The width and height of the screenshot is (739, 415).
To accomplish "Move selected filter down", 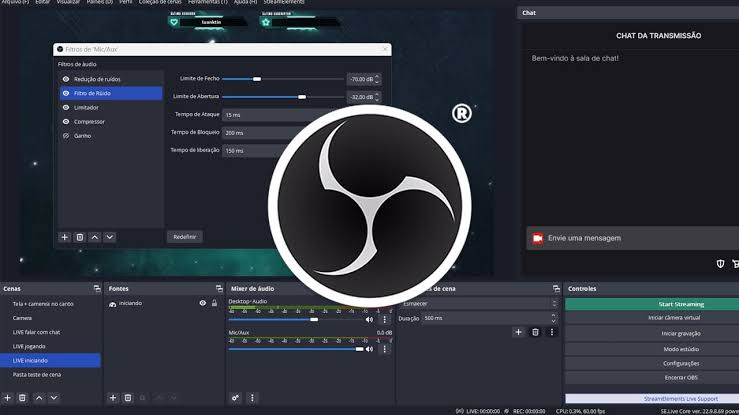I will [x=110, y=237].
